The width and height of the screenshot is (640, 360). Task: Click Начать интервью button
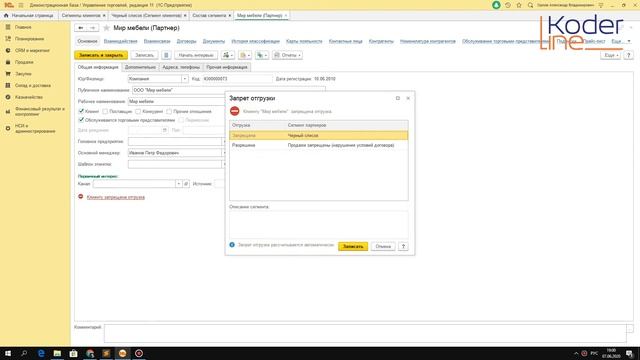click(196, 55)
